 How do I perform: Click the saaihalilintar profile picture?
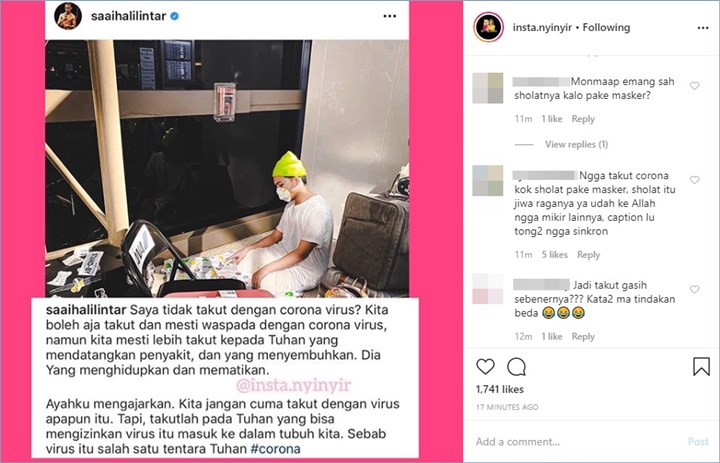pos(68,16)
